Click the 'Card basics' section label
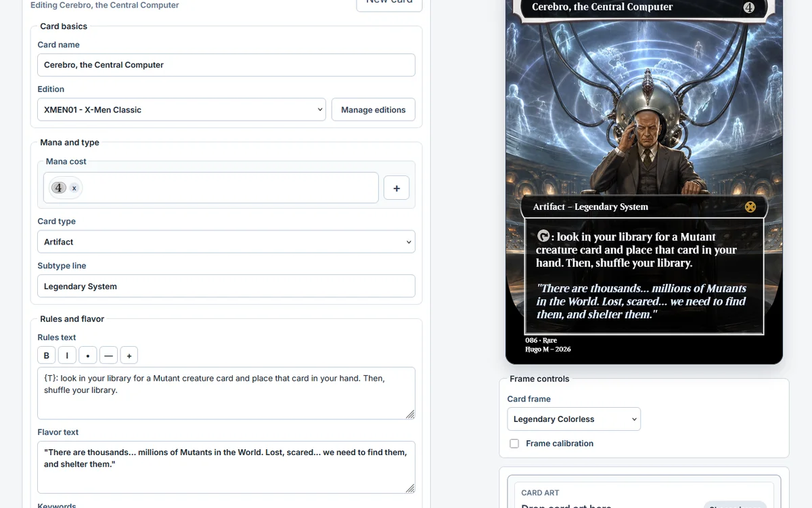This screenshot has width=812, height=508. point(64,26)
